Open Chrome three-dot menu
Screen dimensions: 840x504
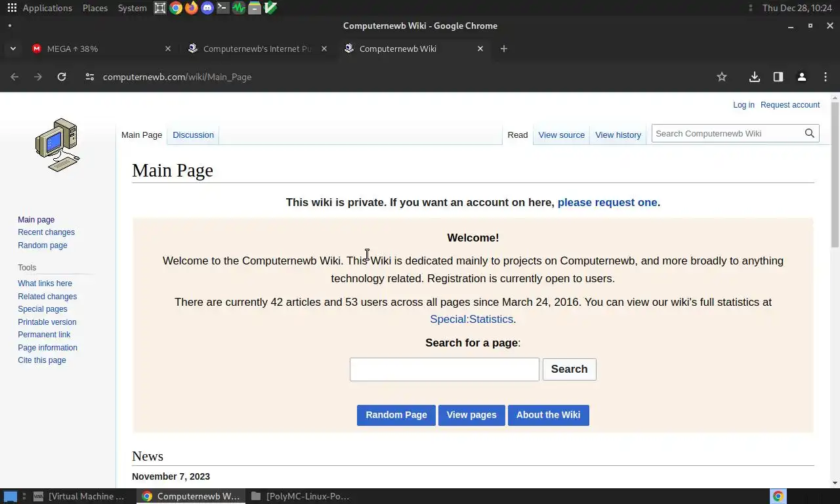(826, 77)
